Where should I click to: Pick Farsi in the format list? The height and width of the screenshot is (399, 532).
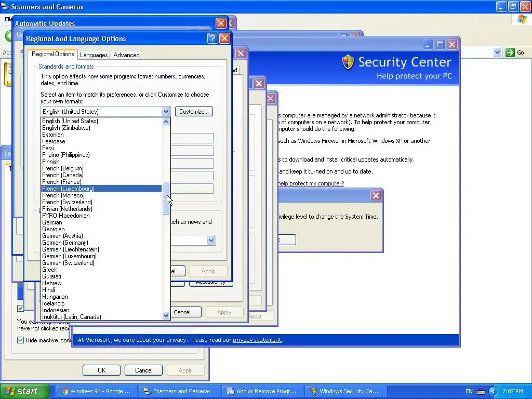point(101,148)
